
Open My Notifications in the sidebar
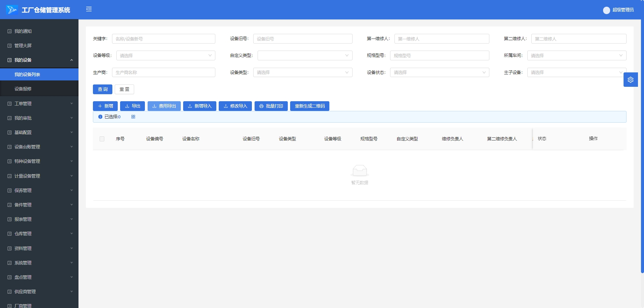[23, 31]
